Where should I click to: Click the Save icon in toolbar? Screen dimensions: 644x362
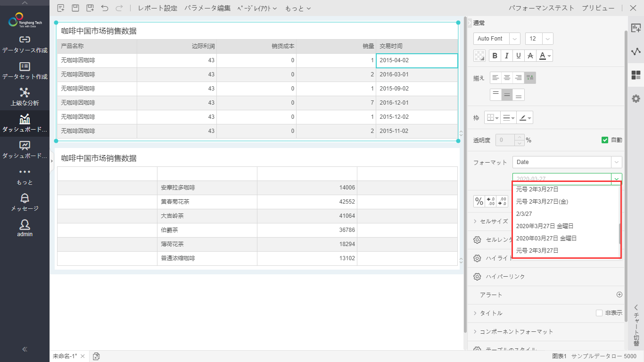click(x=75, y=8)
